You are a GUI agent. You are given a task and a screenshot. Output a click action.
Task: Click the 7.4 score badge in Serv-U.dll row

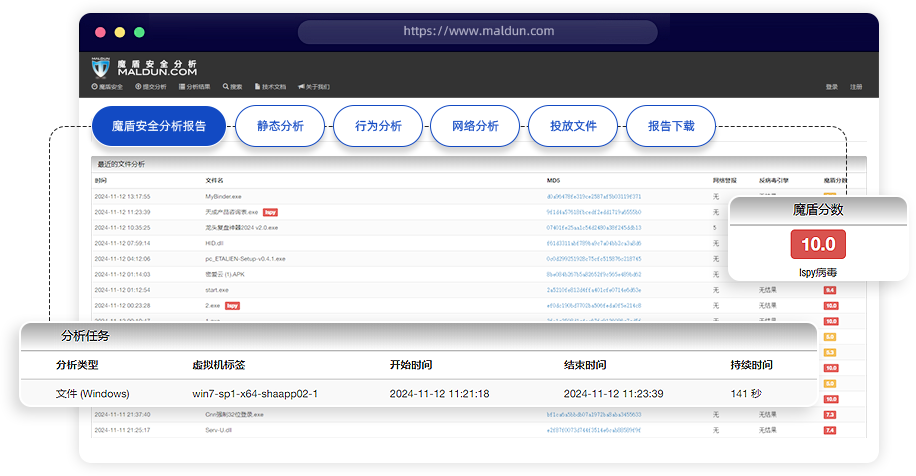tap(830, 430)
